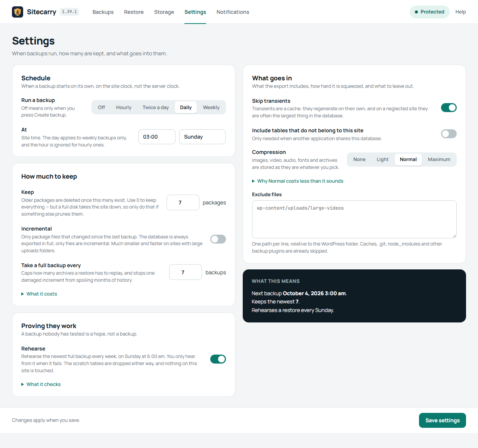This screenshot has width=478, height=448.
Task: Enable including tables not belonging to site
Action: point(449,134)
